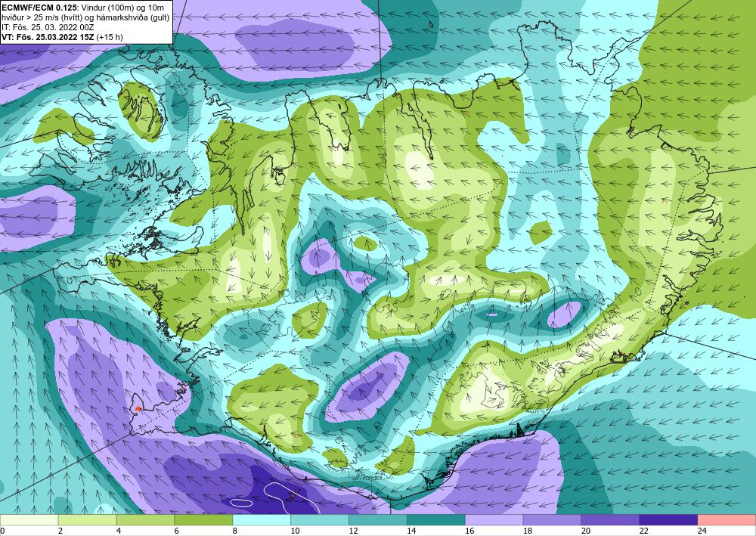The width and height of the screenshot is (756, 536).
Task: Click the pink above-24 m/s legend swatch
Action: tap(727, 520)
